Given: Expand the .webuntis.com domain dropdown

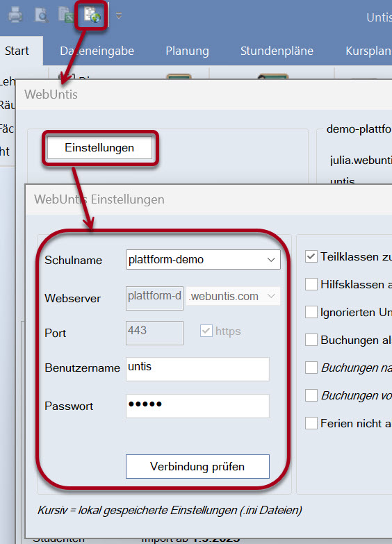Looking at the screenshot, I should (271, 296).
